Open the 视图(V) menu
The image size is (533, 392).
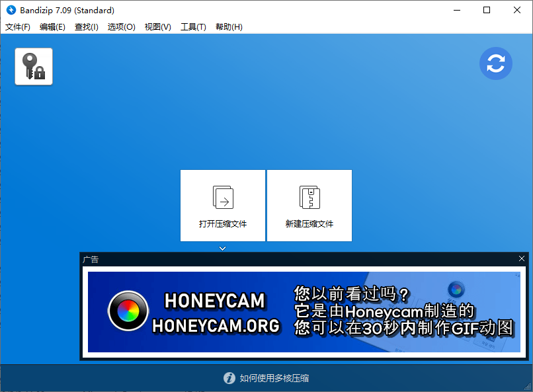coord(157,26)
